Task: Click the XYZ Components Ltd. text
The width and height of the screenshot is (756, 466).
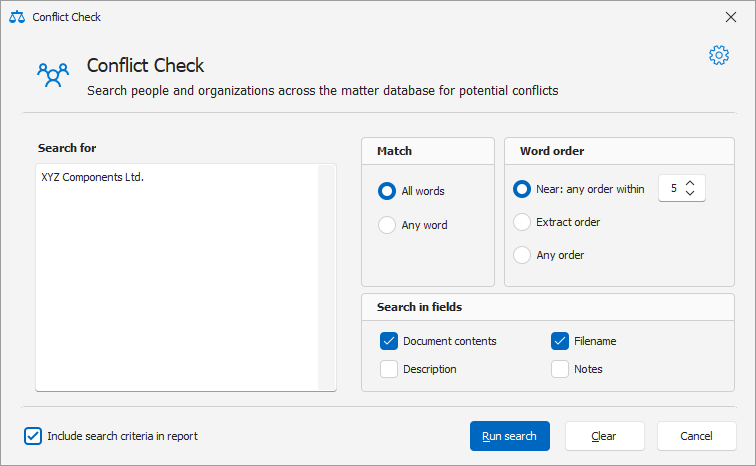Action: point(93,177)
